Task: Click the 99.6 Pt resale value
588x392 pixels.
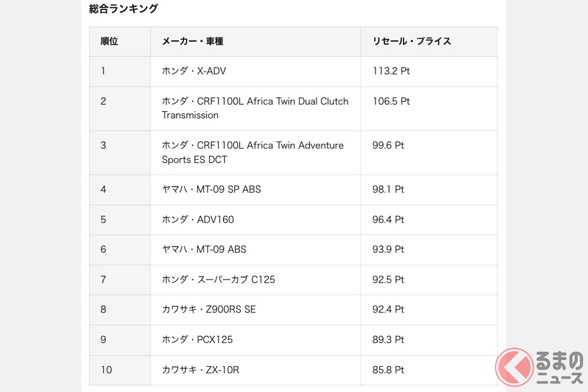Action: point(388,146)
